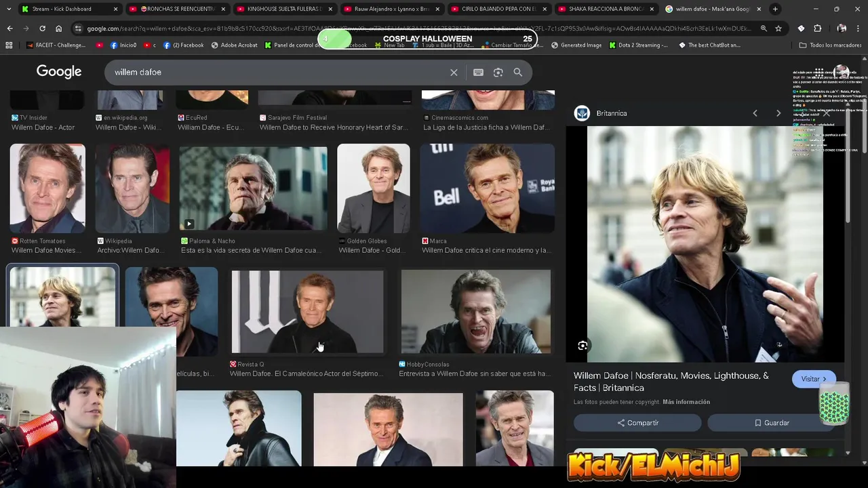Open the FACEIT - Challenge bookmark
Viewport: 868px width, 488px height.
tap(57, 45)
